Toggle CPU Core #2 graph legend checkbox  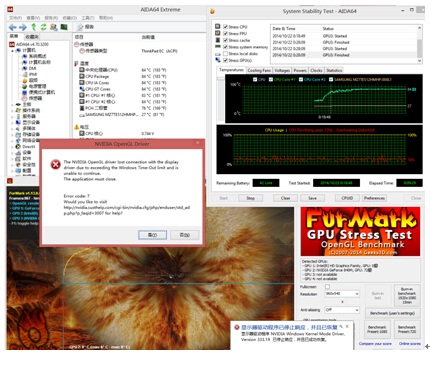[x=301, y=79]
